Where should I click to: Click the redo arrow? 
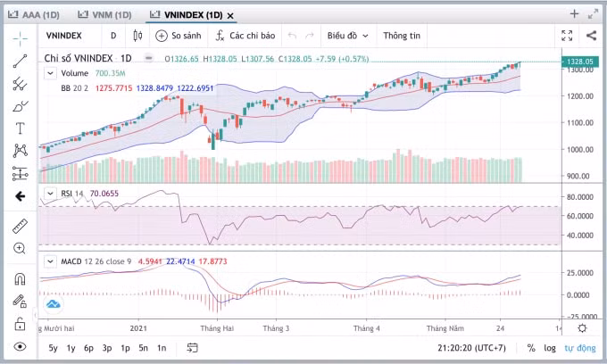309,36
